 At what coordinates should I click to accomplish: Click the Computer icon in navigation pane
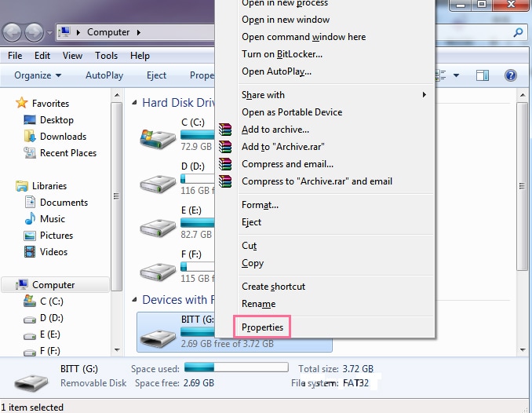[x=22, y=284]
